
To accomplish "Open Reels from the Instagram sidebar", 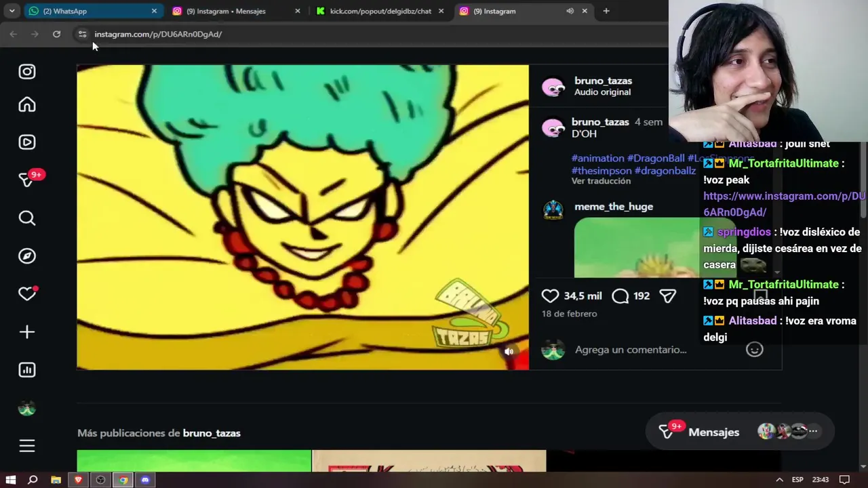I will click(27, 142).
